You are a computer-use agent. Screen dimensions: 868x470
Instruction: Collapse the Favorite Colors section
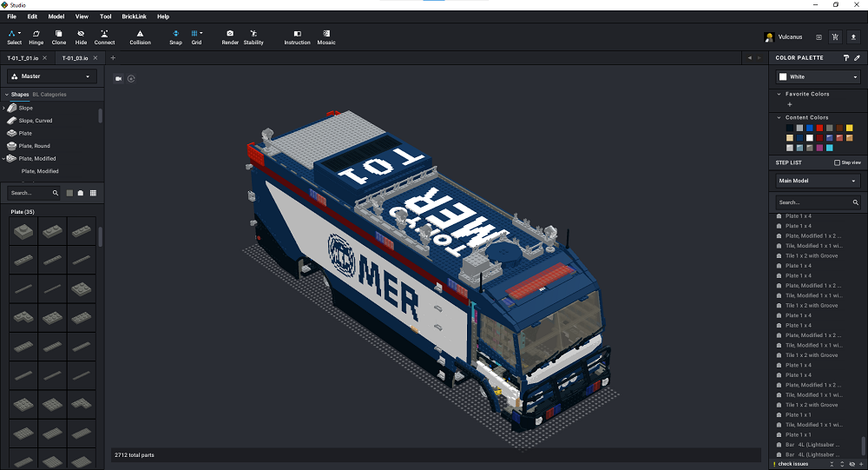[779, 94]
